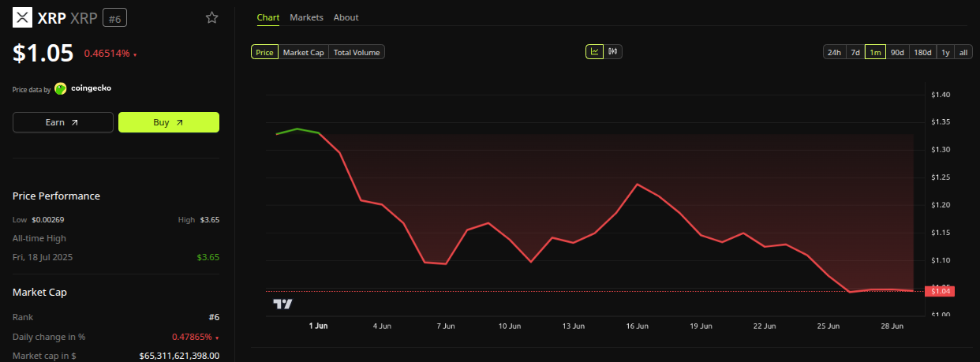
Task: Select the Price data toggle
Action: point(264,52)
